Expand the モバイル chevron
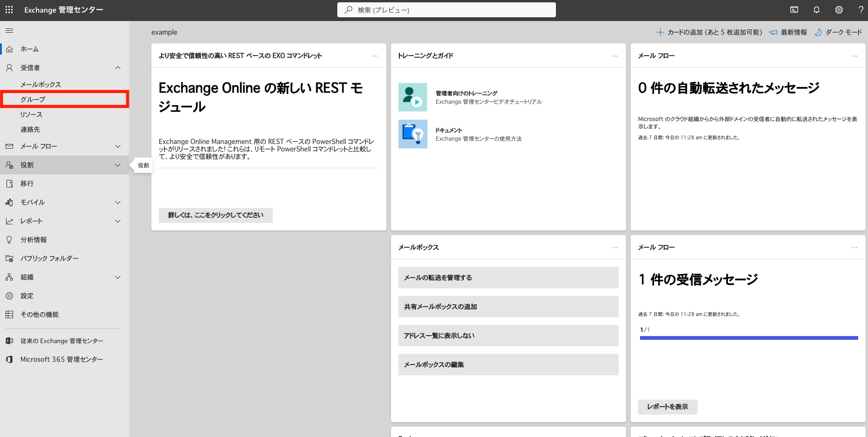868x437 pixels. 118,202
